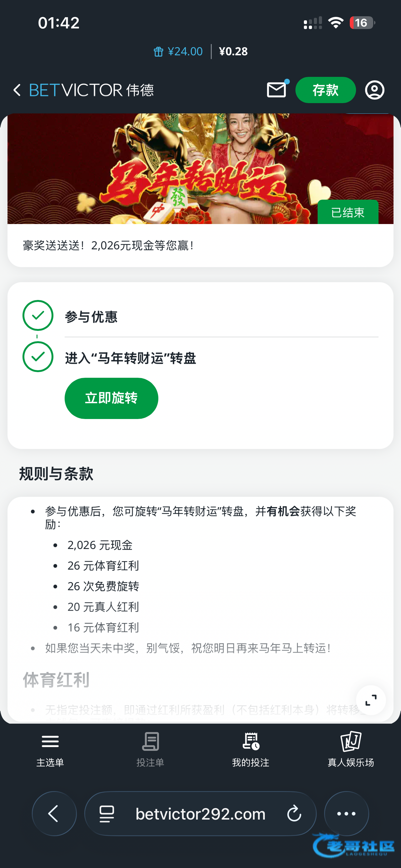Image resolution: width=401 pixels, height=868 pixels.
Task: Open the mail inbox envelope icon
Action: (x=276, y=90)
